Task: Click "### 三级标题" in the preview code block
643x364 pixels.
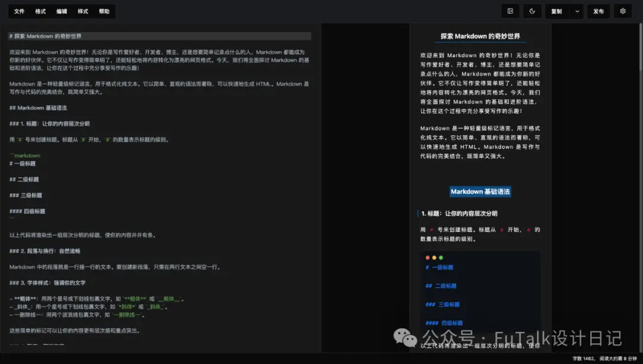Action: [442, 304]
